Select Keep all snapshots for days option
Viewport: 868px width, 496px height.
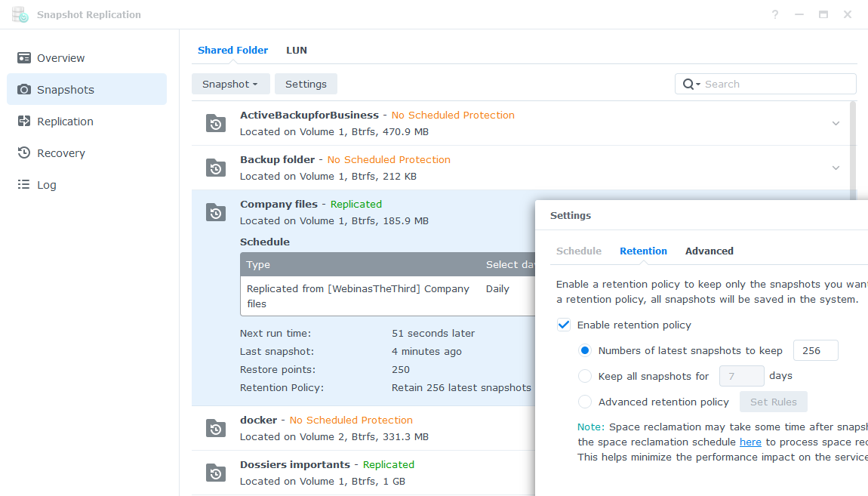(585, 376)
